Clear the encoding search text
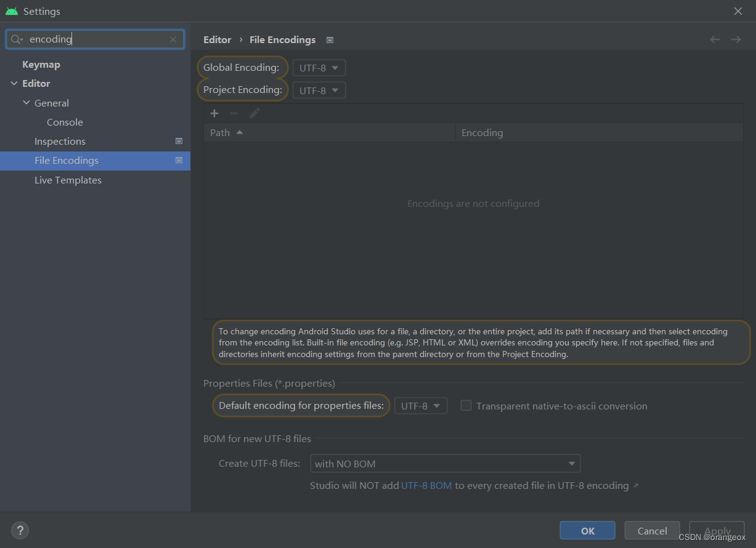Viewport: 756px width, 548px height. point(173,39)
